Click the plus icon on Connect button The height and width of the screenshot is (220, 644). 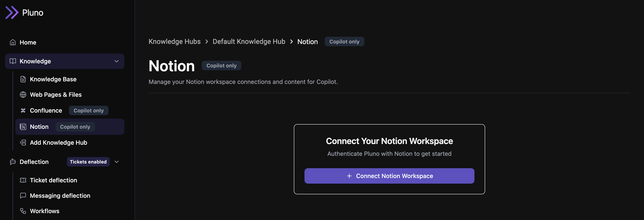(349, 176)
